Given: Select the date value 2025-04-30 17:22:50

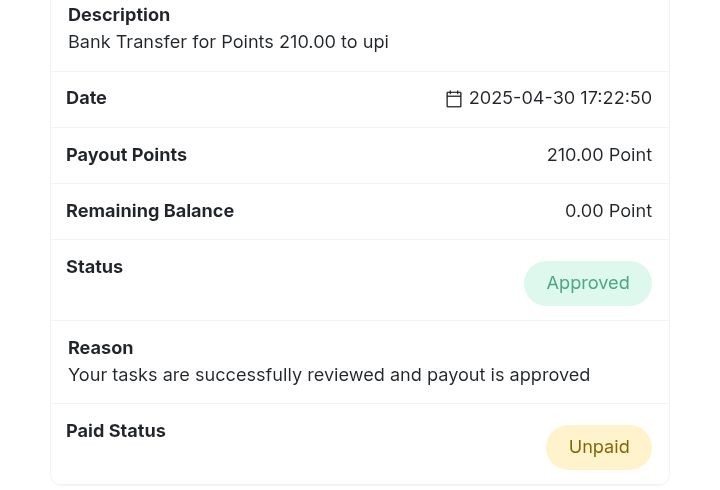Looking at the screenshot, I should tap(560, 98).
